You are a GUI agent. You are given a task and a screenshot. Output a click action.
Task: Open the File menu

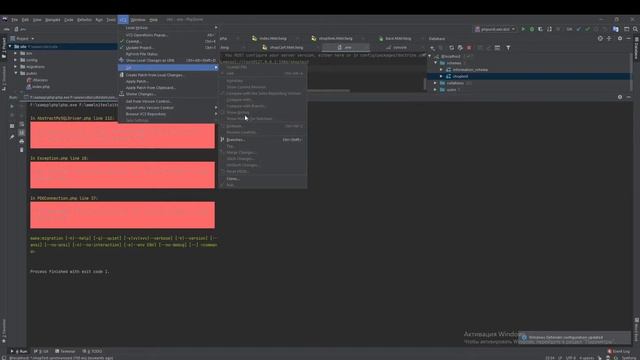tap(15, 20)
